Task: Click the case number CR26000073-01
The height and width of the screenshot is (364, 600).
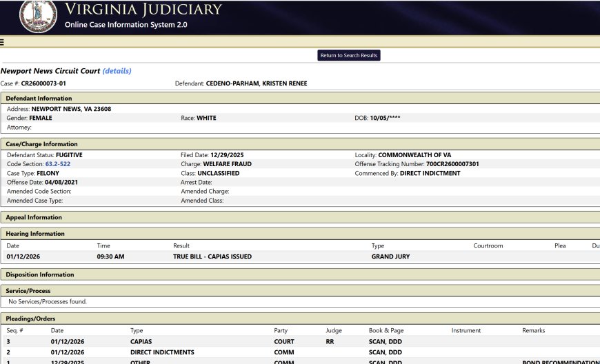Action: (x=43, y=83)
